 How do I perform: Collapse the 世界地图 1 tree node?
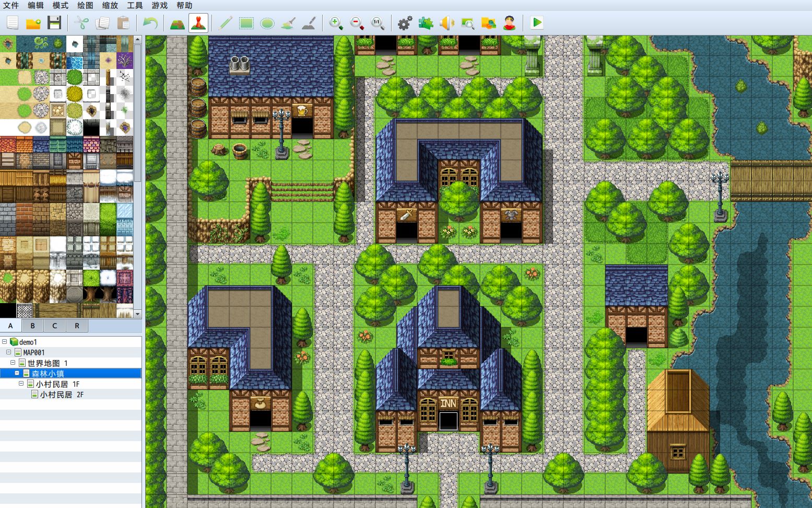[x=13, y=363]
